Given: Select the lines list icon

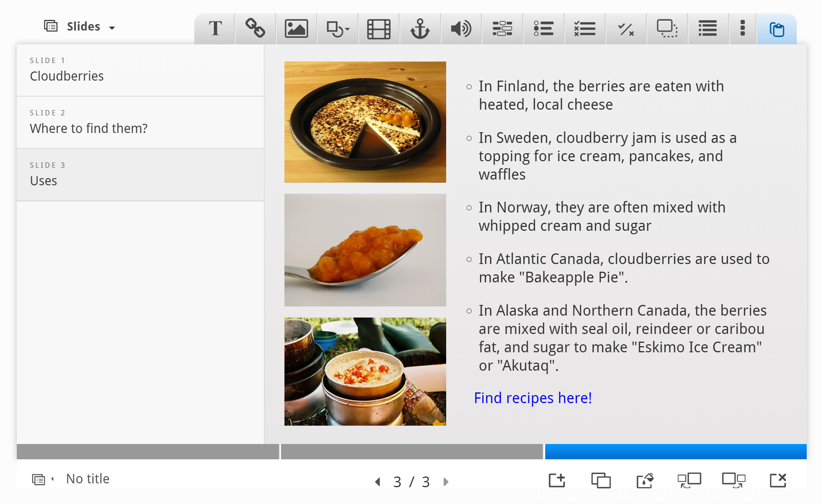Looking at the screenshot, I should pyautogui.click(x=708, y=29).
